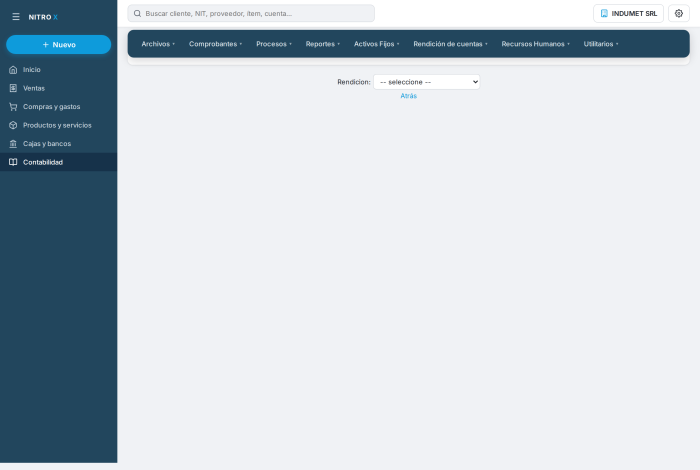Click the INDUMET SRL company icon
Viewport: 700px width, 470px height.
[x=604, y=13]
